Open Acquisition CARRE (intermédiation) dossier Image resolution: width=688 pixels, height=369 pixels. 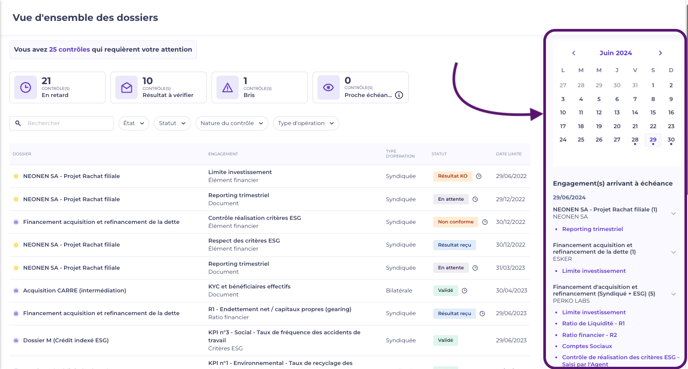[x=75, y=290]
